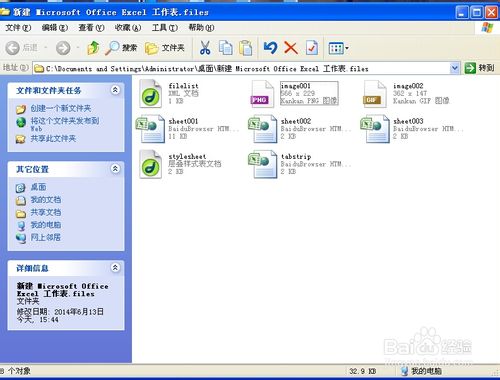Click the Go (转到) button
The image size is (500, 380).
tap(479, 68)
